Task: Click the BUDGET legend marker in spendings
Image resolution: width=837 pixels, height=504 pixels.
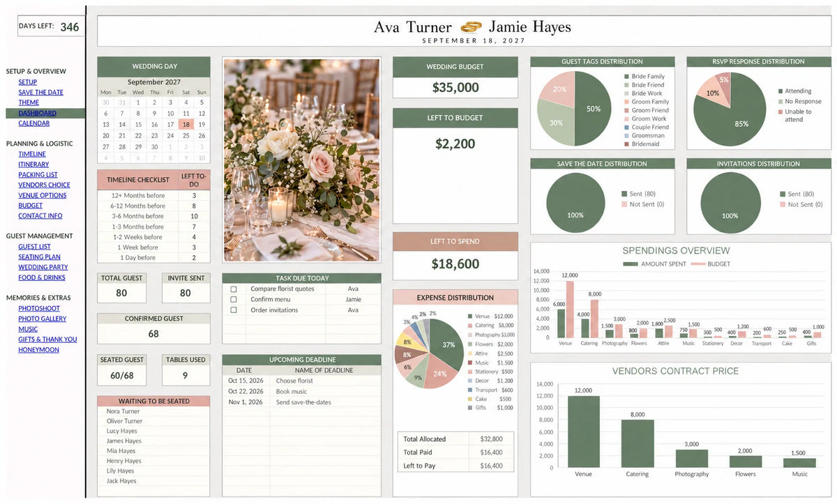Action: tap(697, 264)
